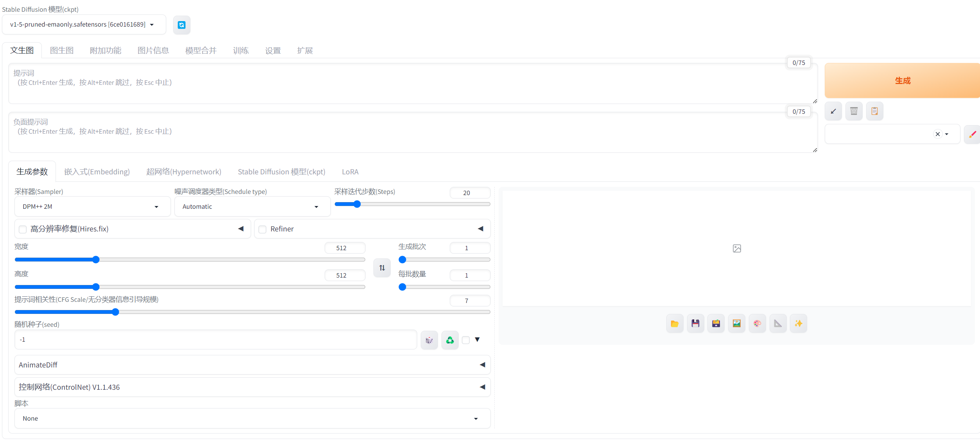Click the swap width and height icon
The image size is (980, 448).
tap(382, 268)
